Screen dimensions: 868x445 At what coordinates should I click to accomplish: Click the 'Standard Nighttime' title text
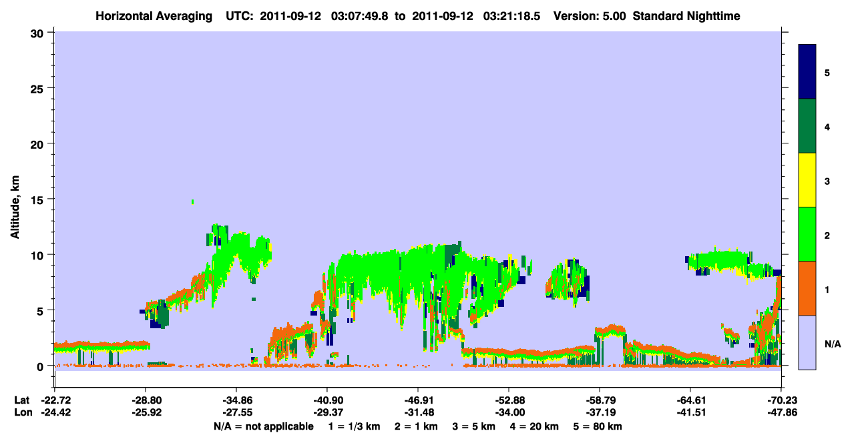point(686,15)
